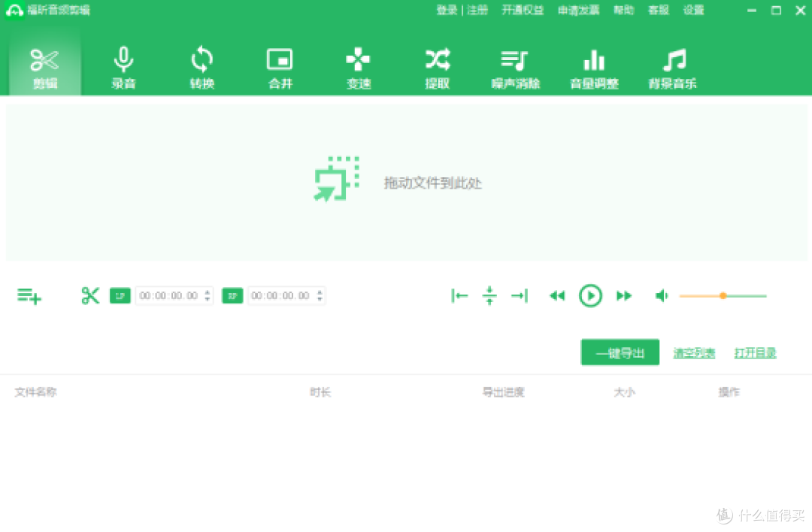Fast forward the audio playback
812x532 pixels.
point(624,295)
